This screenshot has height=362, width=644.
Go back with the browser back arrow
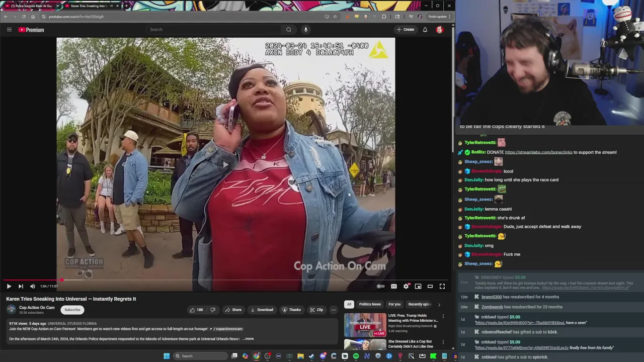pos(6,17)
